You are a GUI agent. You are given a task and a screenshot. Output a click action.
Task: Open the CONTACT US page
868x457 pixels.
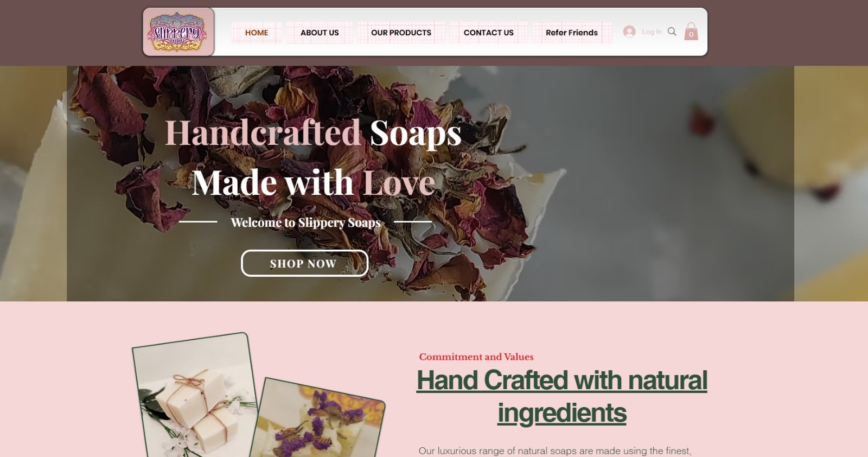coord(488,33)
